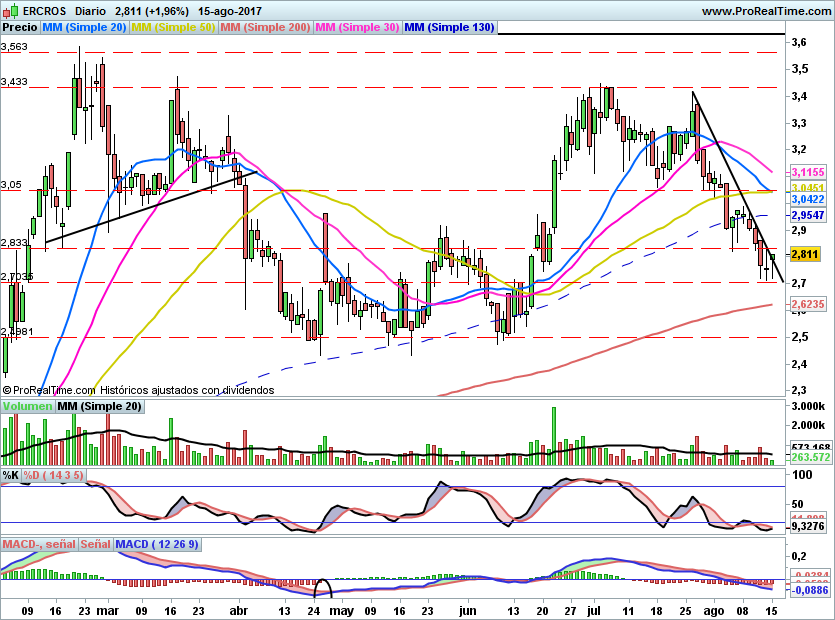Select the MM (Simple 20) blue price indicator label

85,28
